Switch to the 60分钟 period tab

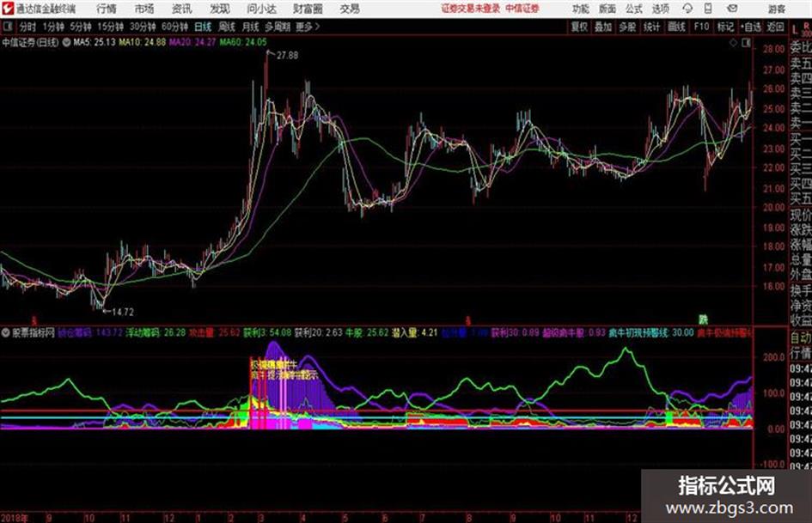point(174,27)
